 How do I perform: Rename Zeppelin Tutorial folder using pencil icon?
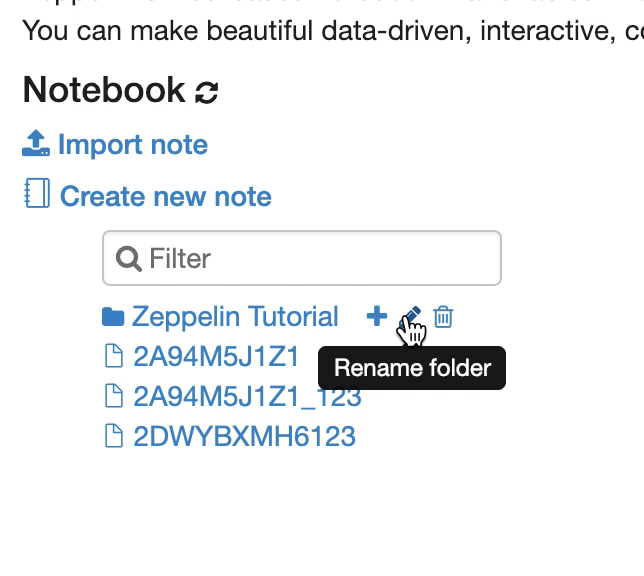coord(410,317)
